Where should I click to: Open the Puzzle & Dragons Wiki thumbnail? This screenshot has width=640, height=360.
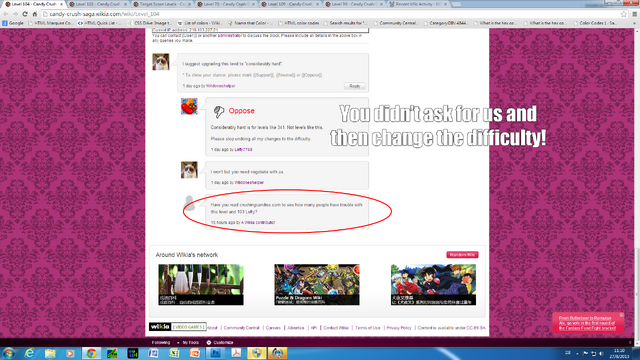coord(317,284)
